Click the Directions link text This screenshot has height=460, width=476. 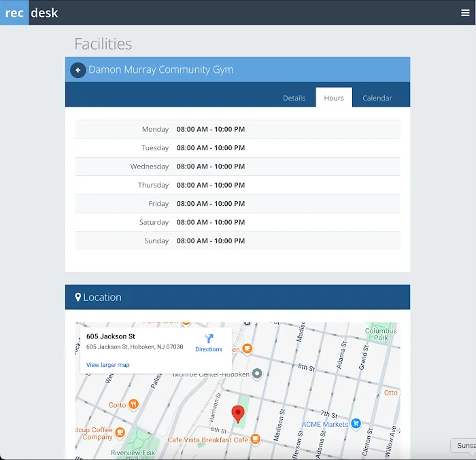209,349
